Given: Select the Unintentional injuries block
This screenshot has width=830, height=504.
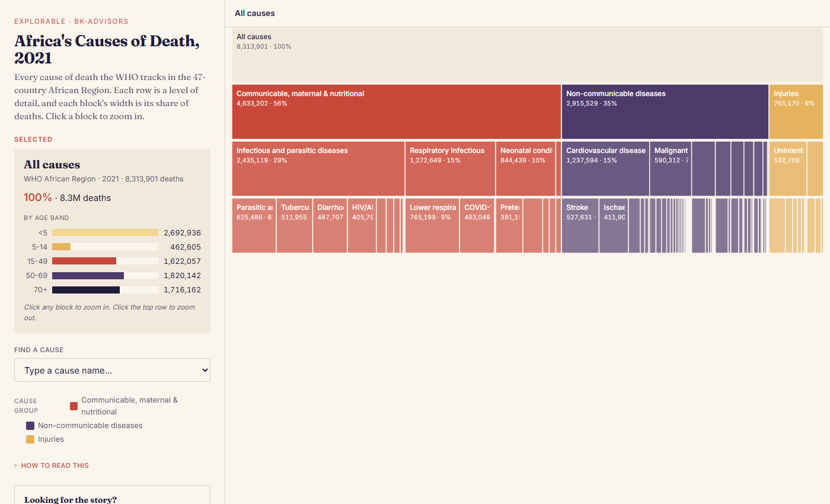Looking at the screenshot, I should (788, 168).
